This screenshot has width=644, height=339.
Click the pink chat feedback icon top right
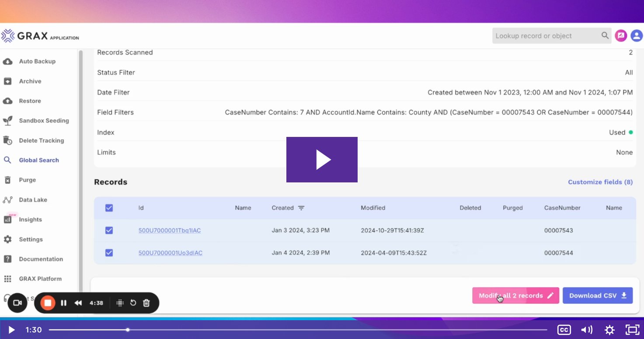point(621,35)
